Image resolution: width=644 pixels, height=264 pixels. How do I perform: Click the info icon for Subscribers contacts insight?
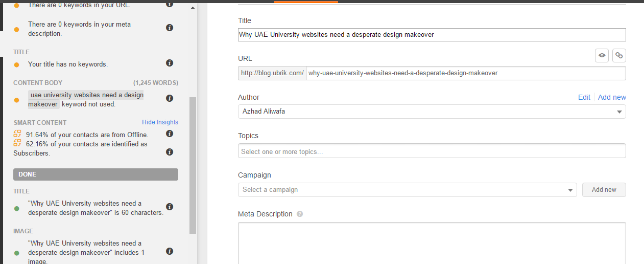170,152
